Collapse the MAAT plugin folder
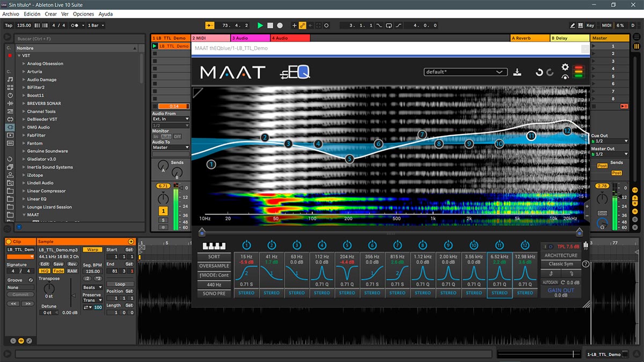Screen dimensions: 644x362 pyautogui.click(x=24, y=215)
